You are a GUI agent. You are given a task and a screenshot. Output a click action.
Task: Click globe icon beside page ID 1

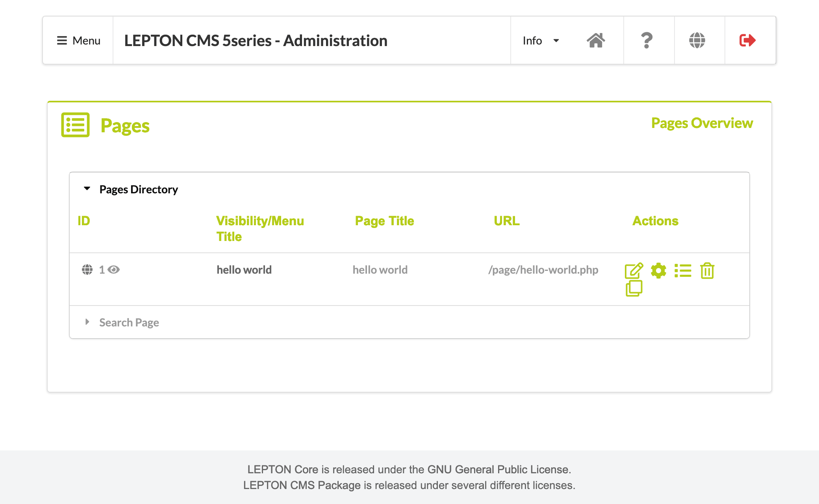point(87,270)
